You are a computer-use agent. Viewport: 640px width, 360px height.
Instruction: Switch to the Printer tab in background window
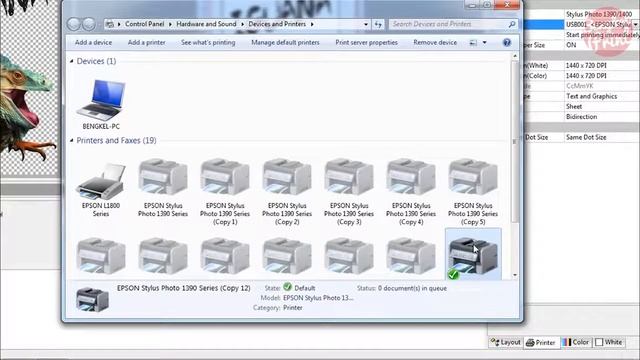(540, 342)
